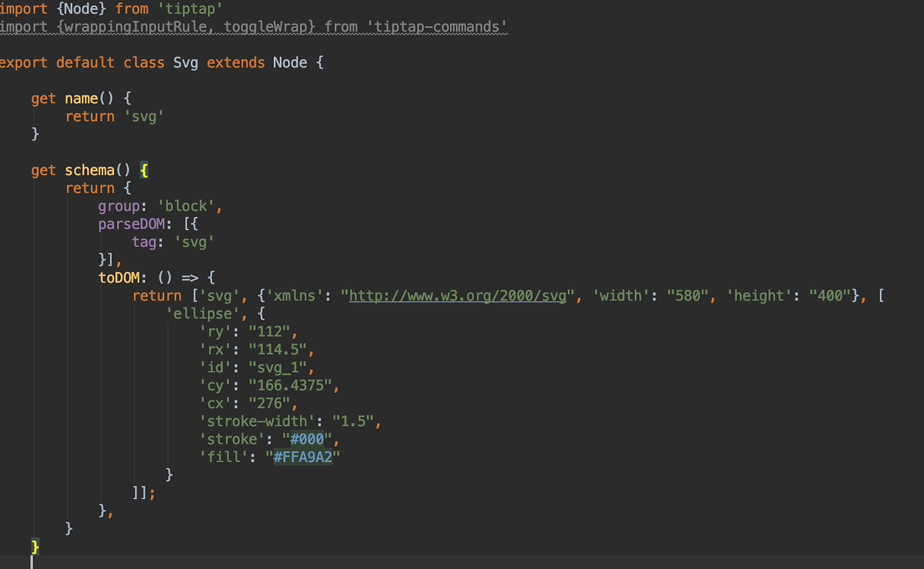The image size is (924, 569).
Task: Click the "112" ry value
Action: click(x=270, y=331)
